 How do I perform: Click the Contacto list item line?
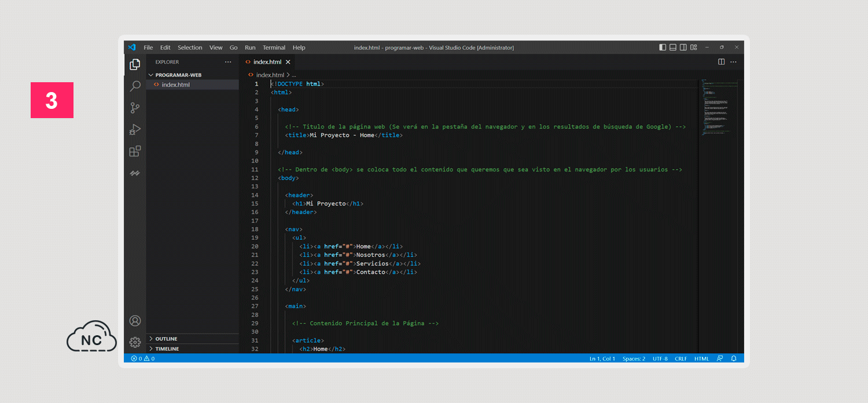click(358, 272)
